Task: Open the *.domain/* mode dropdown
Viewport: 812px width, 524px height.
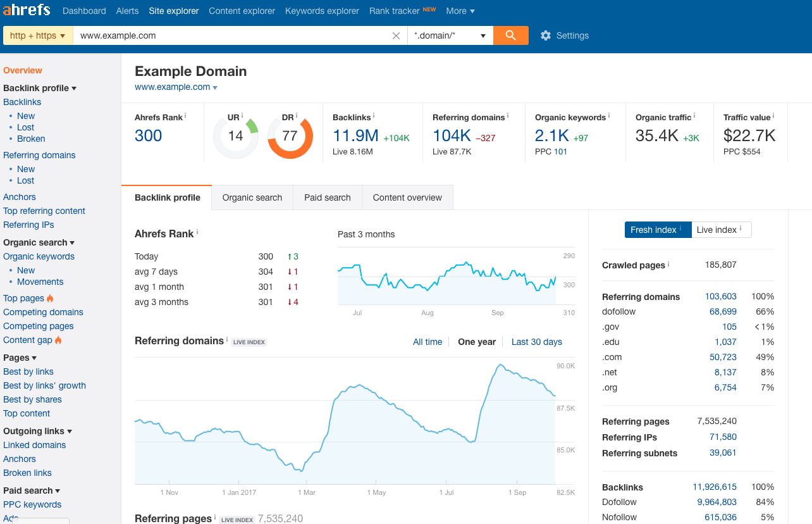Action: point(450,35)
